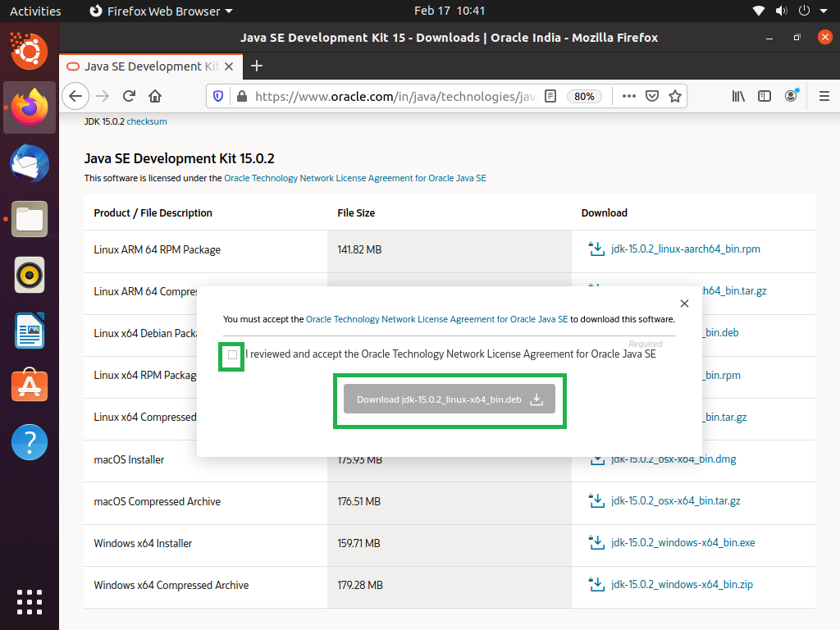Reset the 80% zoom level
This screenshot has width=840, height=630.
click(584, 97)
